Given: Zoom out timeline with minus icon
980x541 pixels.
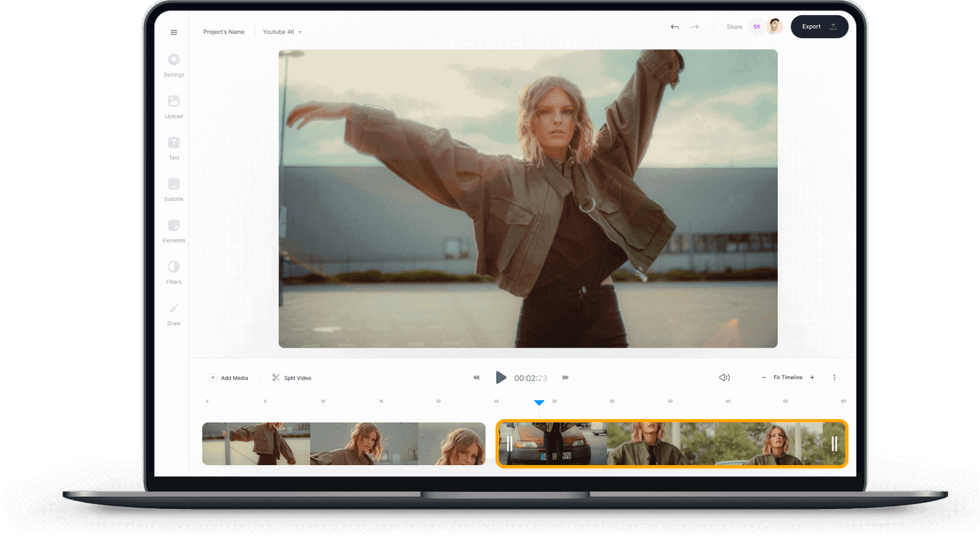Looking at the screenshot, I should pyautogui.click(x=764, y=377).
